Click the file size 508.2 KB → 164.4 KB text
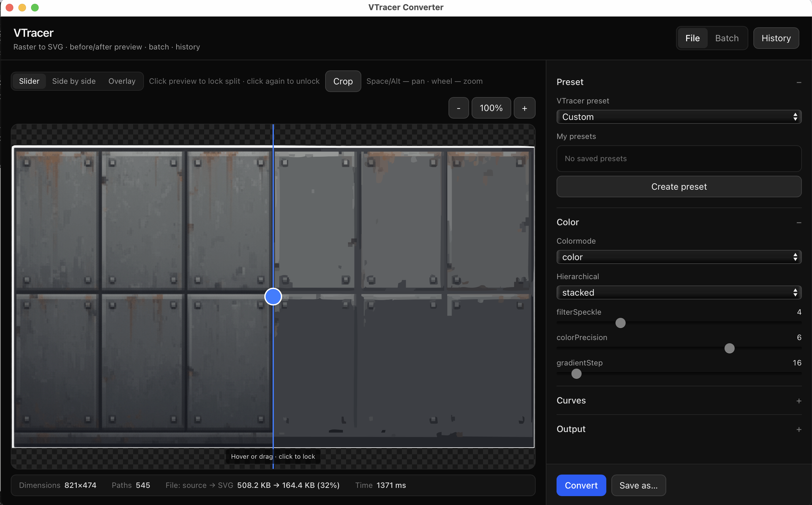This screenshot has height=505, width=812. point(288,485)
